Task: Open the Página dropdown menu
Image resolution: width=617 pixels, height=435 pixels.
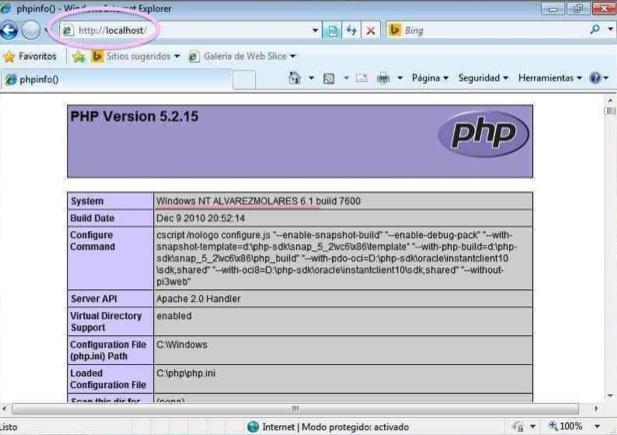Action: click(431, 78)
